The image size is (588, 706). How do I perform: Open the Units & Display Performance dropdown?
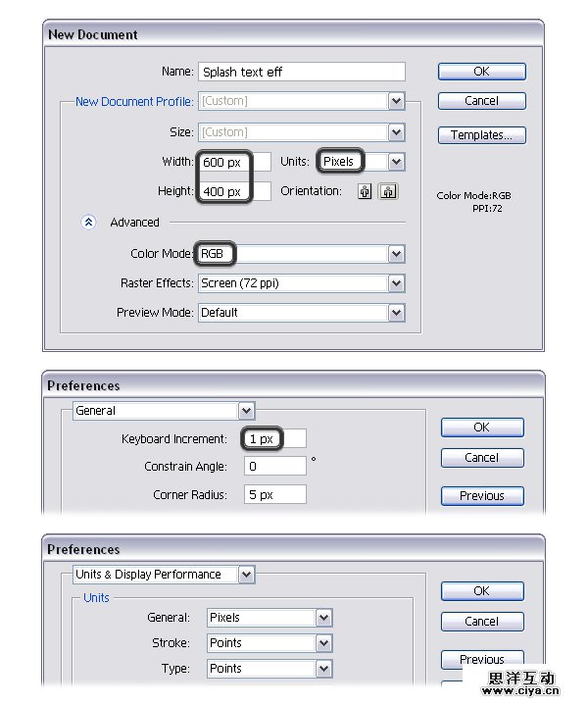pyautogui.click(x=246, y=575)
